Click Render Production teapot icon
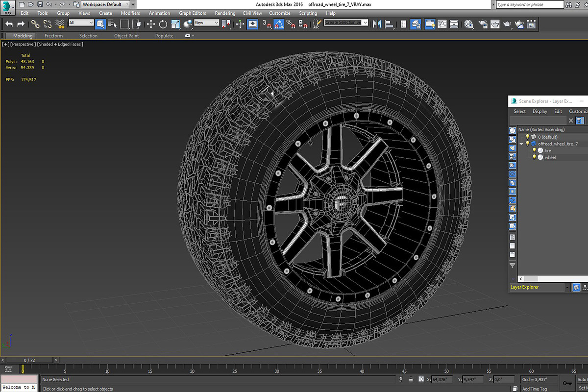Viewport: 588px width, 392px height. point(507,24)
